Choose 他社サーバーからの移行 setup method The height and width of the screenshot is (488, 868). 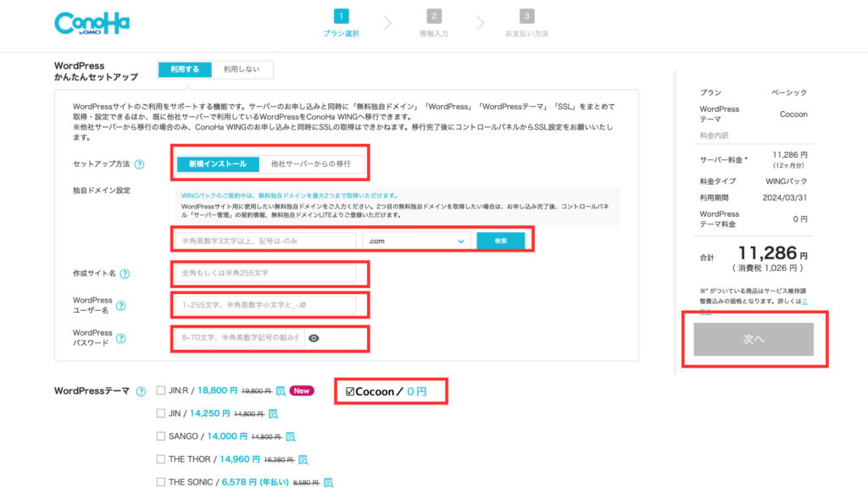[310, 164]
